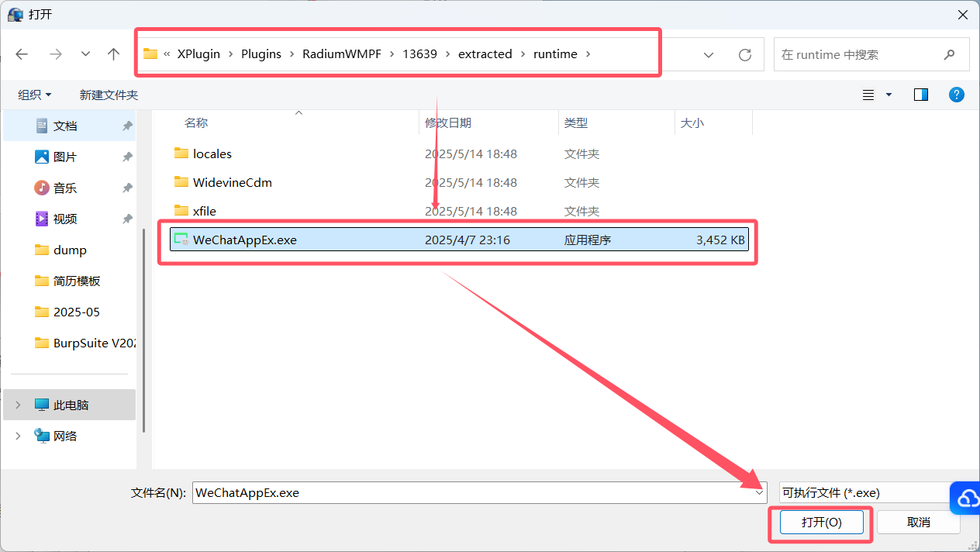Click the cloud sync icon

click(x=968, y=499)
